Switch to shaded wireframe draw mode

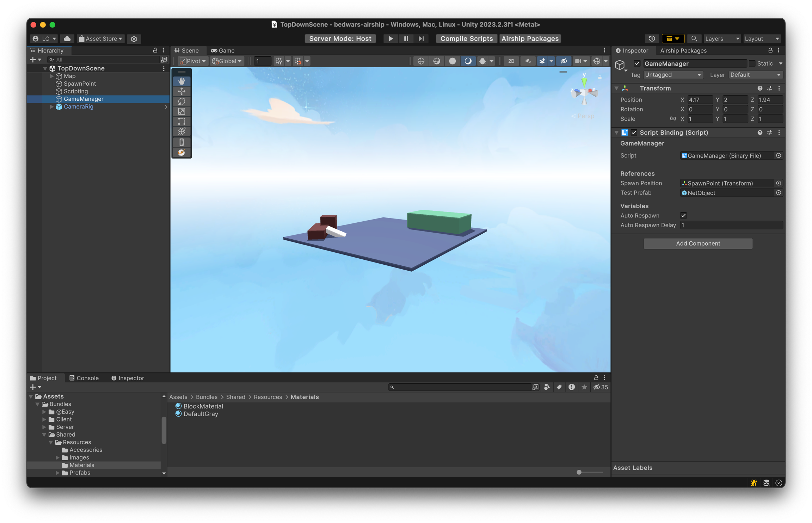pyautogui.click(x=437, y=61)
